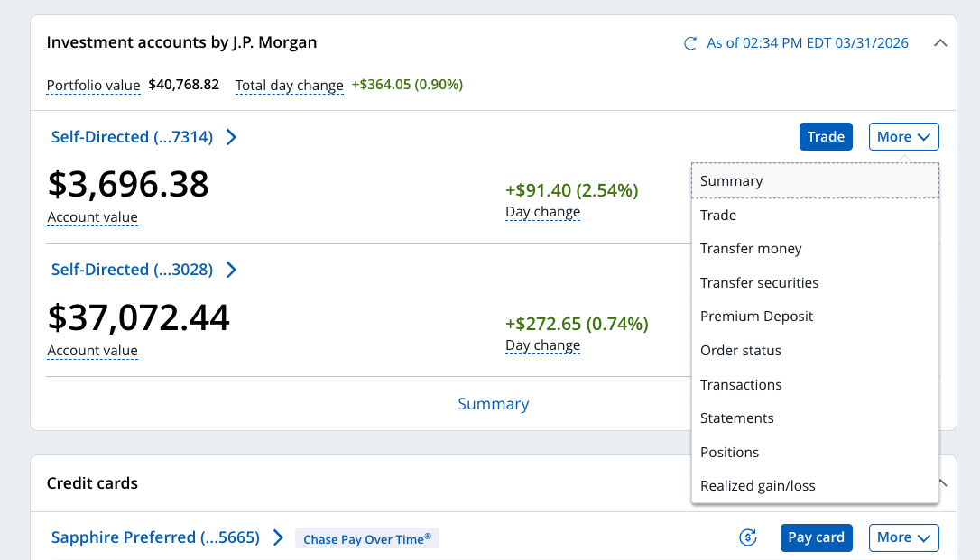
Task: Click the Pay card button
Action: click(817, 537)
